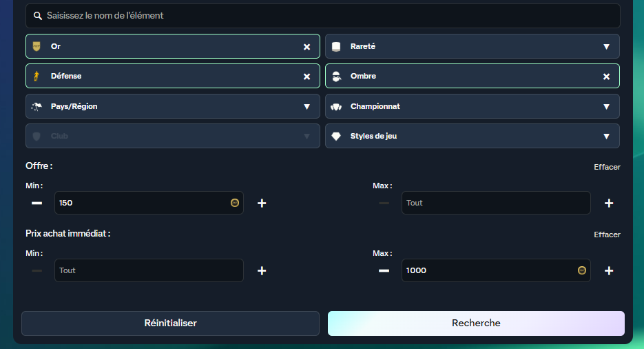Click Effacer for the Offre section
The width and height of the screenshot is (644, 349).
click(607, 167)
